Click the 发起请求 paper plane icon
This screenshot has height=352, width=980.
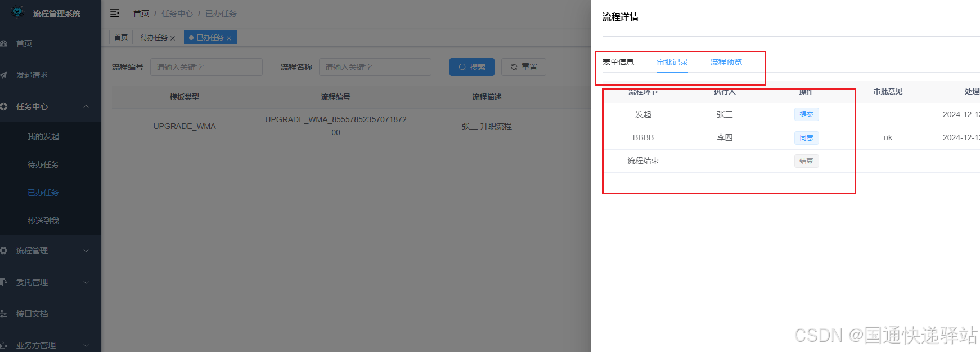(4, 75)
